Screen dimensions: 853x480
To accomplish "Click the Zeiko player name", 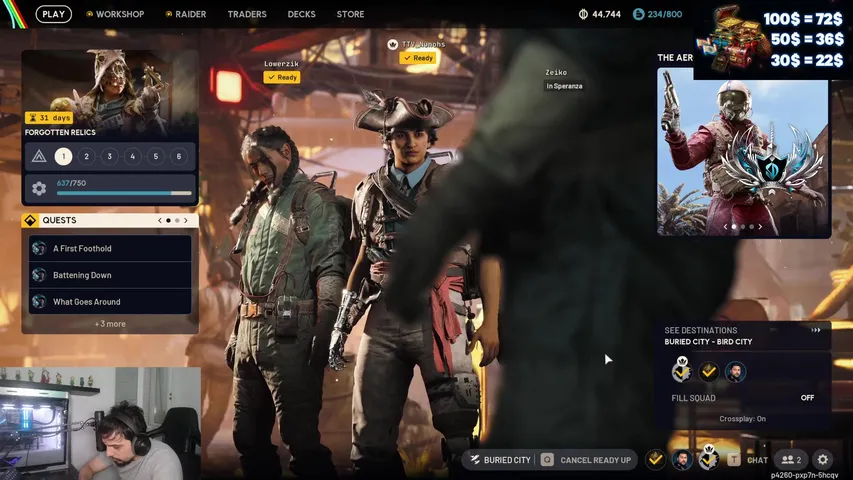I will click(x=556, y=72).
